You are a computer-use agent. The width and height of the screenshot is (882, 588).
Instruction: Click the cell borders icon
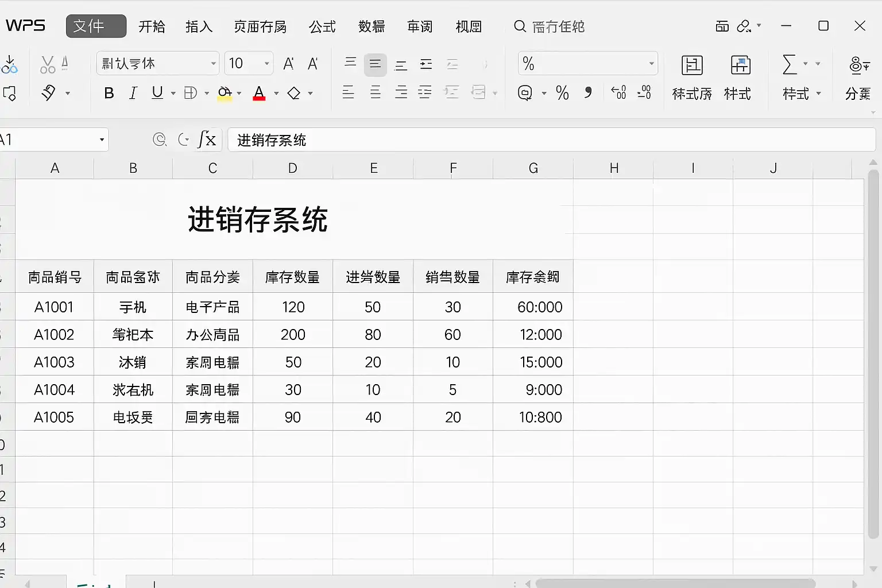click(190, 93)
